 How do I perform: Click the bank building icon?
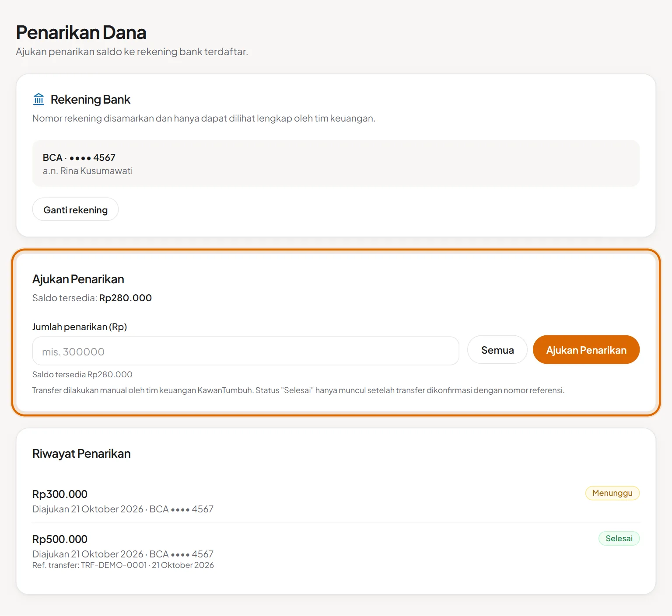coord(38,99)
